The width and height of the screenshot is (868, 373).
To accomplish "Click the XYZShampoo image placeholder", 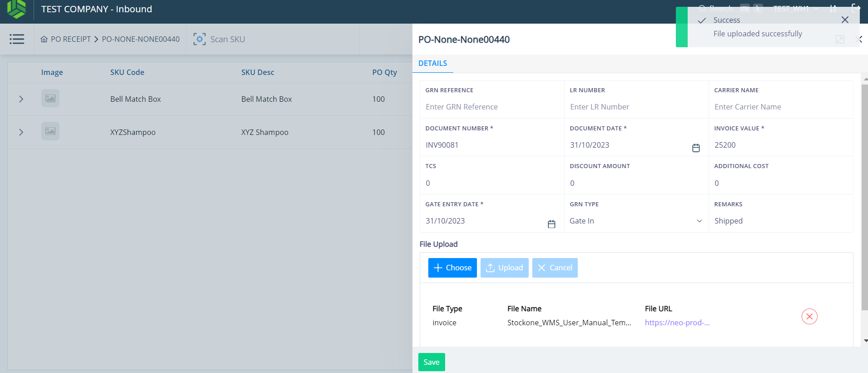I will click(x=50, y=131).
